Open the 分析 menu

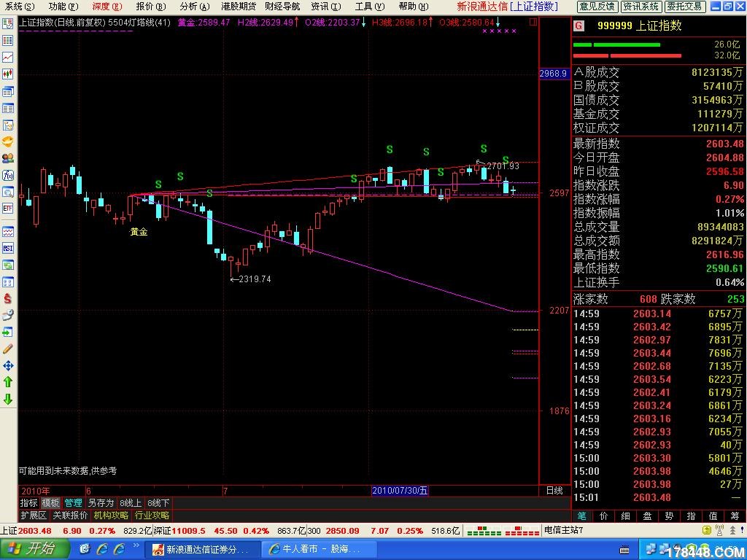193,7
